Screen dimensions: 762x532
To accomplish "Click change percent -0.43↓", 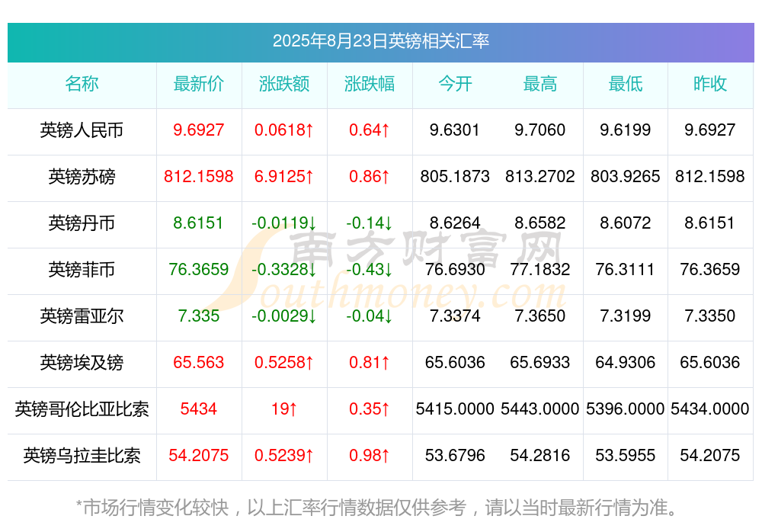I will (x=370, y=269).
